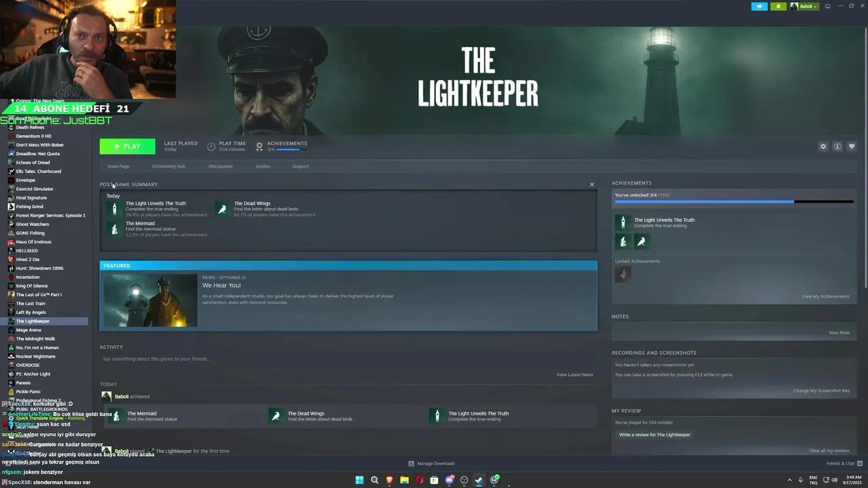Select P1: Anchor Light in library
The height and width of the screenshot is (488, 868).
[33, 374]
